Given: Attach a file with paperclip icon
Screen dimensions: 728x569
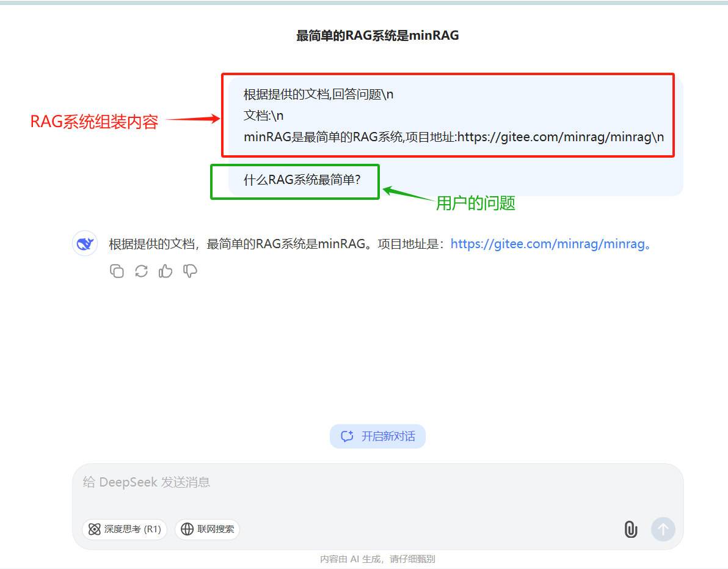Looking at the screenshot, I should [x=630, y=529].
